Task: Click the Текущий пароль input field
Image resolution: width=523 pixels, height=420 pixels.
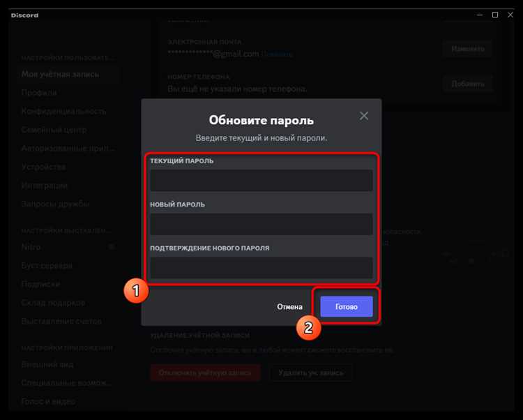Action: 261,180
